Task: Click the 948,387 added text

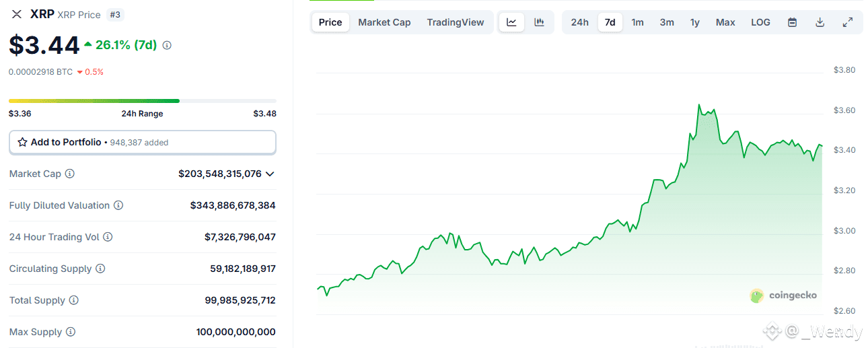Action: [139, 143]
